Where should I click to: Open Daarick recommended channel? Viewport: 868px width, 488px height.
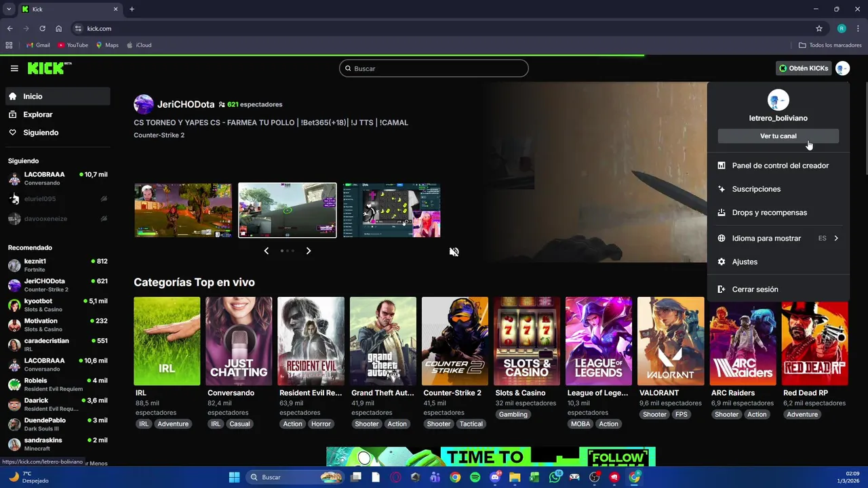[x=58, y=404]
